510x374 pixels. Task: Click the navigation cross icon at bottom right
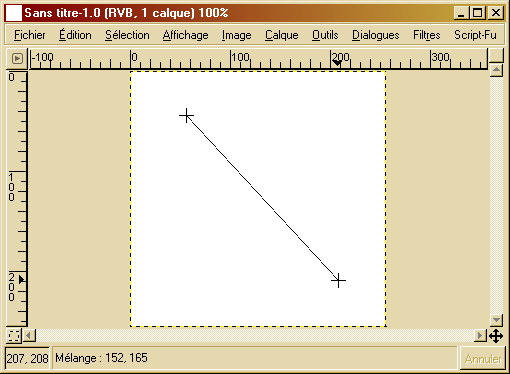(496, 336)
